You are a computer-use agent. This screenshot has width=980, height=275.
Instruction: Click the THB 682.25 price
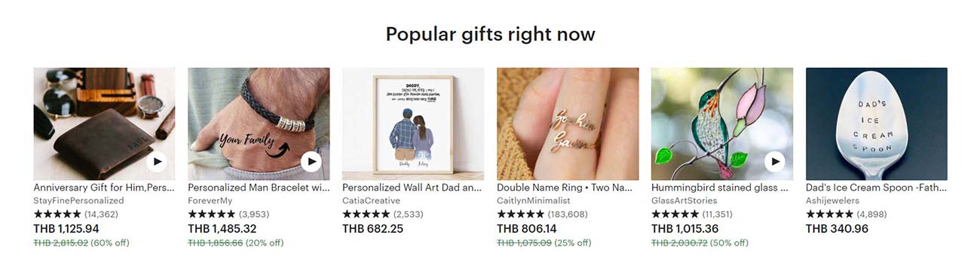(x=372, y=228)
